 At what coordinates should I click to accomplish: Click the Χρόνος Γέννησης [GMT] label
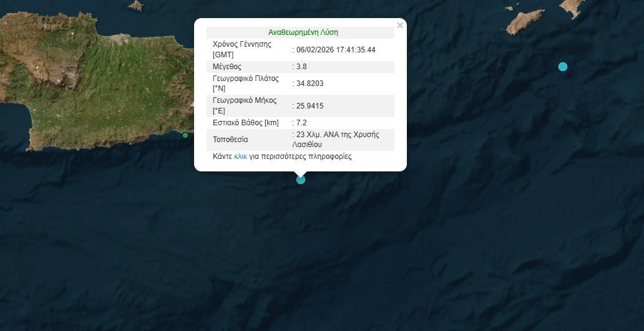pos(242,49)
